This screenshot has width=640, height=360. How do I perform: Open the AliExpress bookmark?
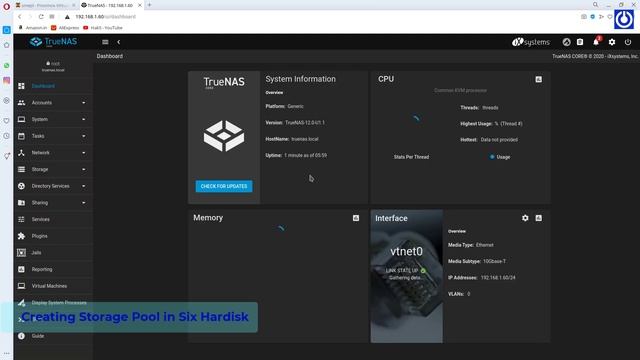click(x=65, y=28)
